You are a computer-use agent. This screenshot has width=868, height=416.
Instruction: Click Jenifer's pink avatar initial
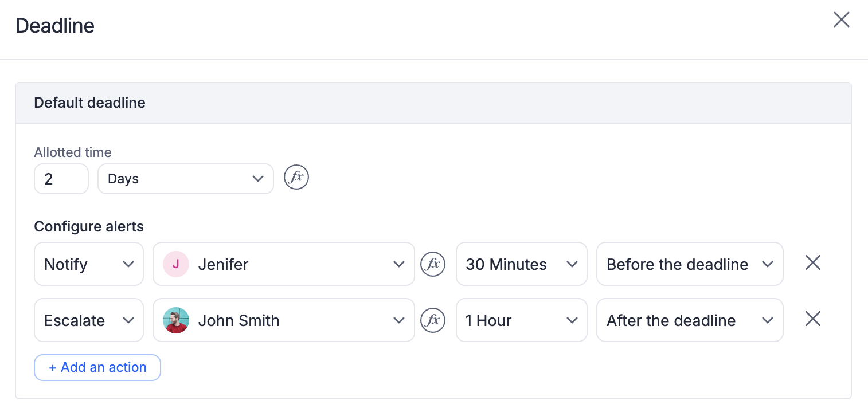click(176, 264)
